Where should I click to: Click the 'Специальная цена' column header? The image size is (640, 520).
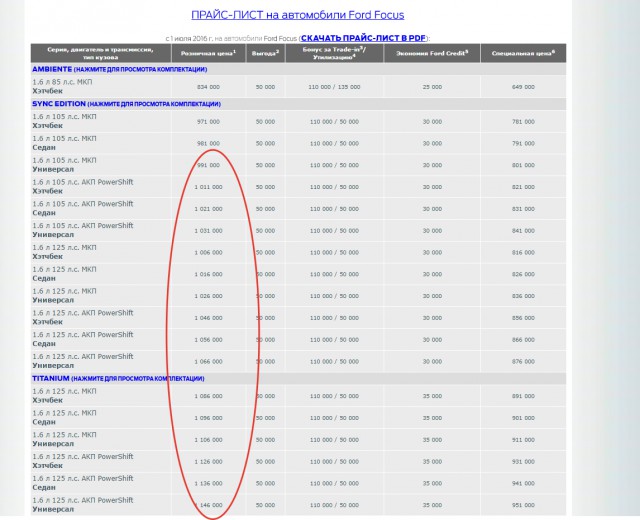pyautogui.click(x=523, y=53)
